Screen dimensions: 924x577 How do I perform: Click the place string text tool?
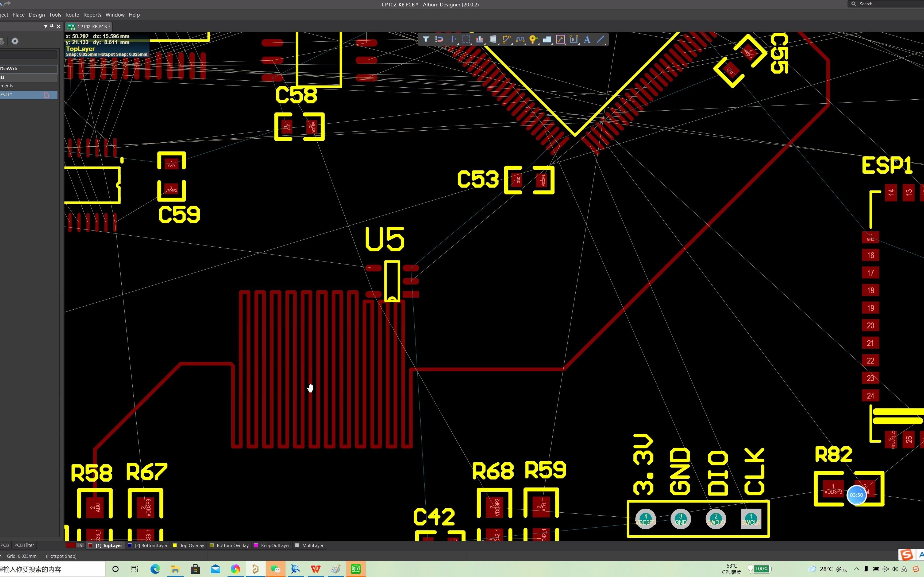point(587,39)
